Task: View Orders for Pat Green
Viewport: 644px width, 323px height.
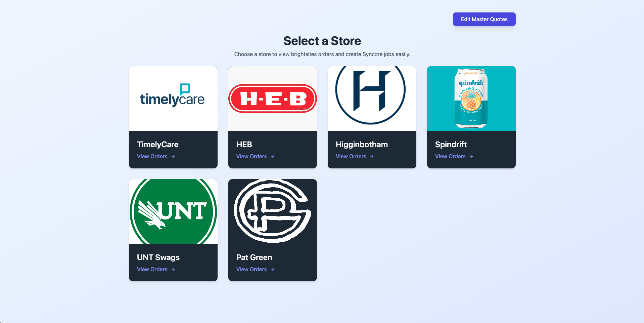Action: pyautogui.click(x=251, y=269)
